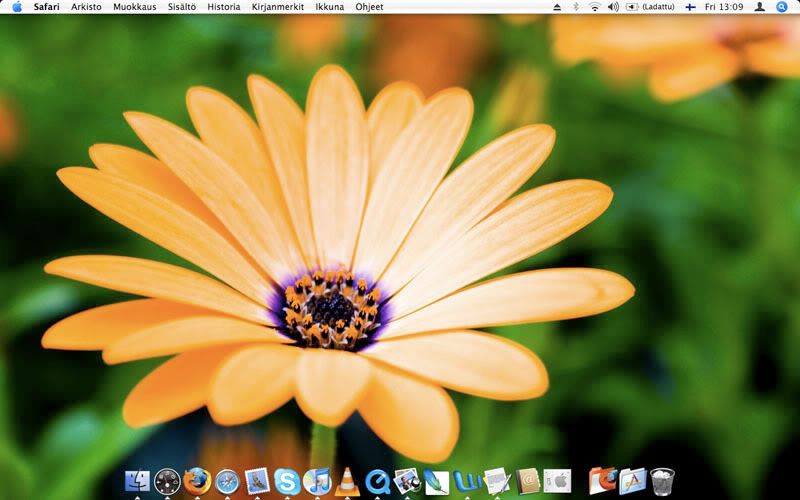Click the volume speaker icon
The width and height of the screenshot is (800, 500).
(x=613, y=7)
